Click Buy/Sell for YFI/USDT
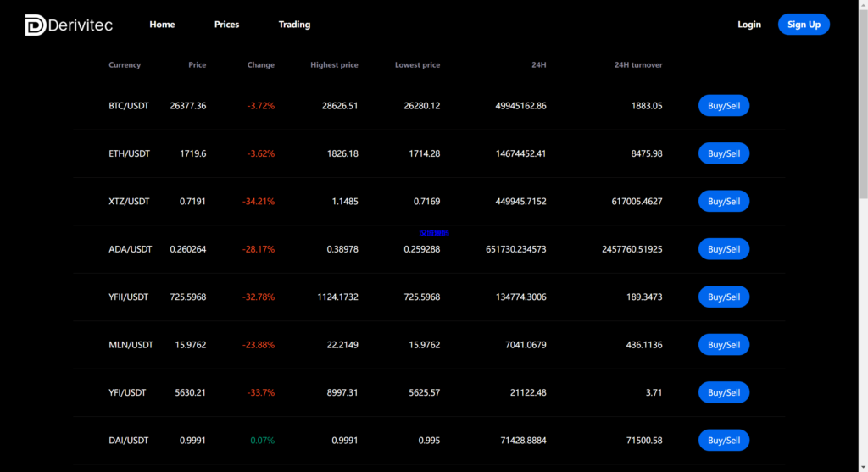 [x=723, y=392]
